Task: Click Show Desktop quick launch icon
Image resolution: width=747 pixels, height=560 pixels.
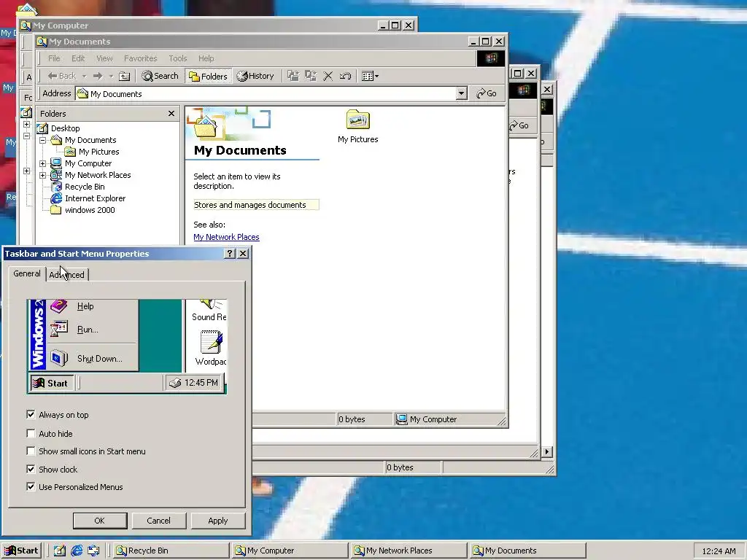Action: pyautogui.click(x=59, y=551)
